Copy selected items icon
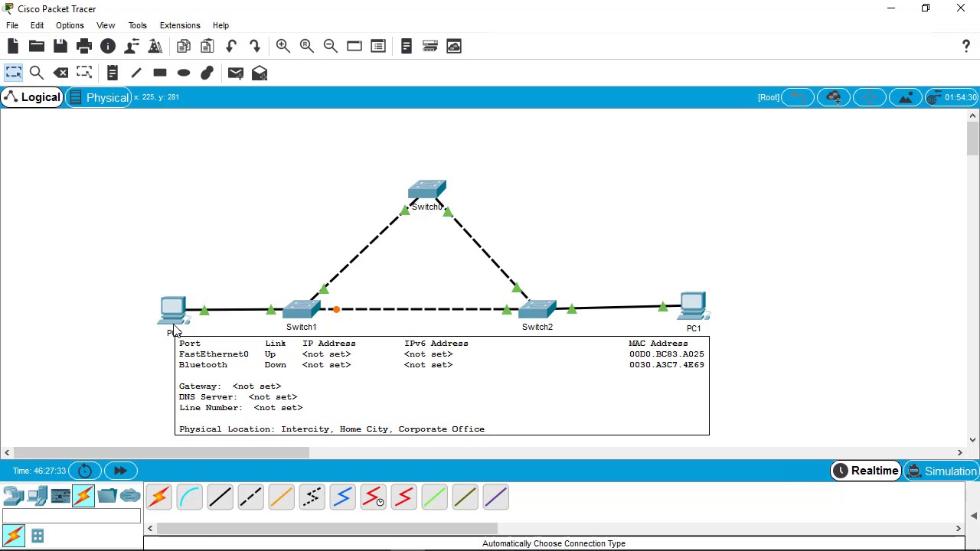Screen dimensions: 980x551 184,47
